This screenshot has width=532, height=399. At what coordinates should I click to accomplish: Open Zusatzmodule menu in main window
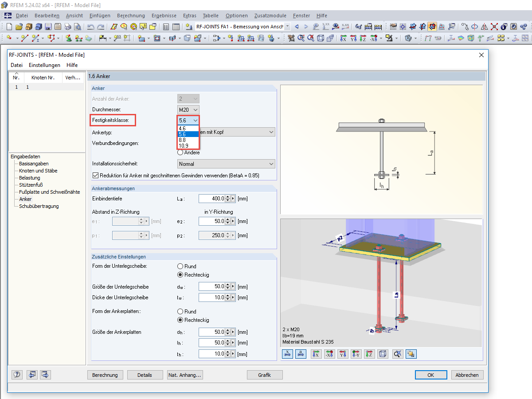[271, 16]
